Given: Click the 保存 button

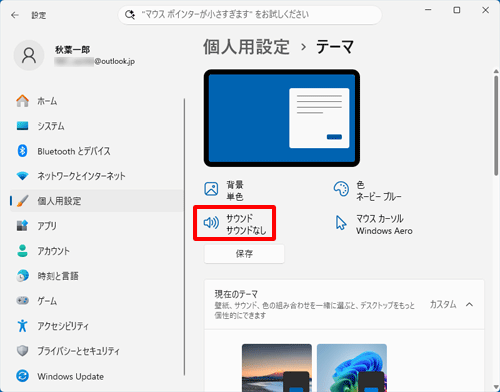Looking at the screenshot, I should click(x=244, y=254).
